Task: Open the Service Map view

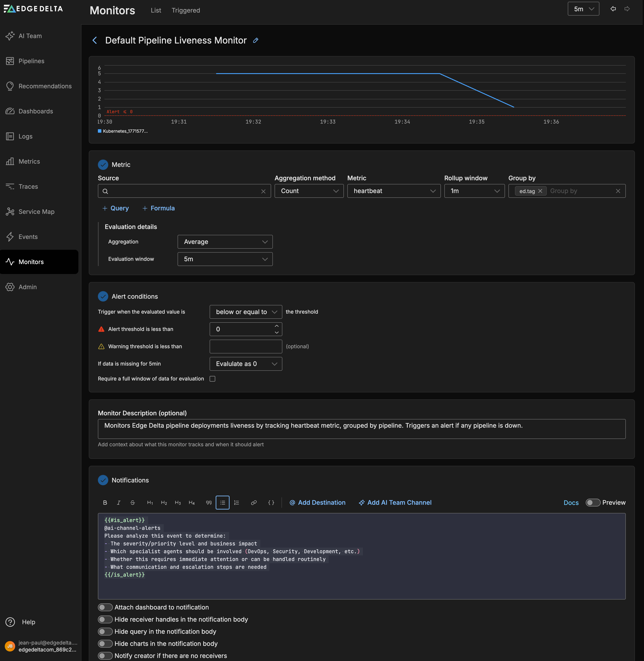Action: tap(36, 211)
